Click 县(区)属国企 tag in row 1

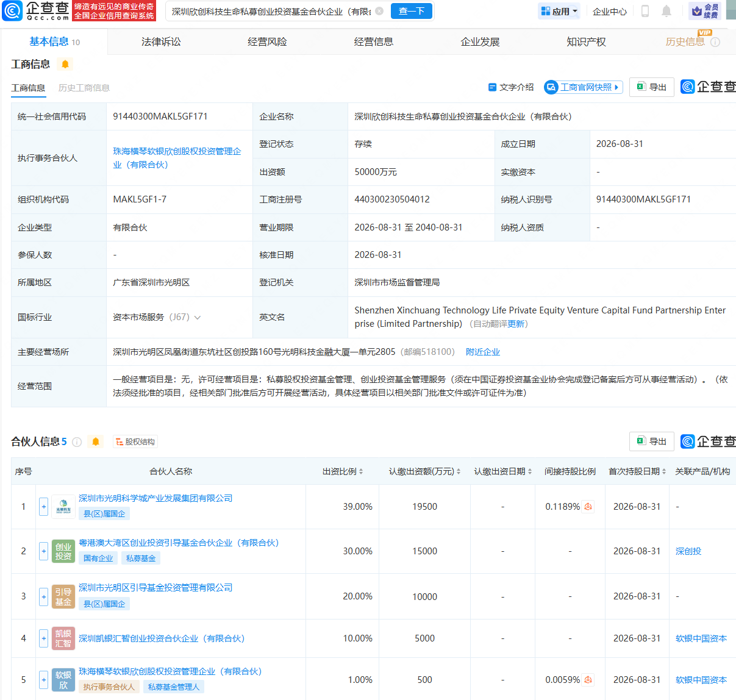tap(104, 514)
